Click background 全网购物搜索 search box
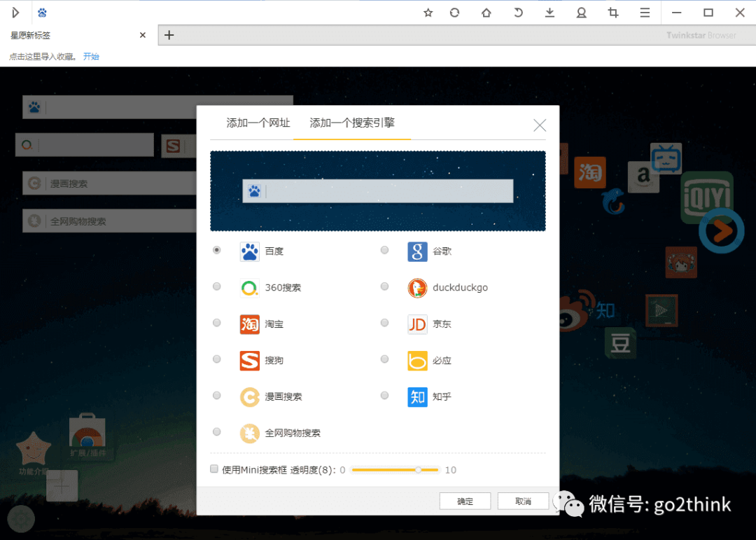 coord(110,221)
